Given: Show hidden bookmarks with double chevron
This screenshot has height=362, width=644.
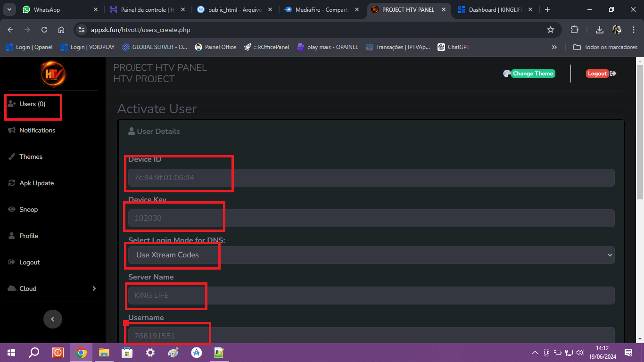Looking at the screenshot, I should point(554,47).
